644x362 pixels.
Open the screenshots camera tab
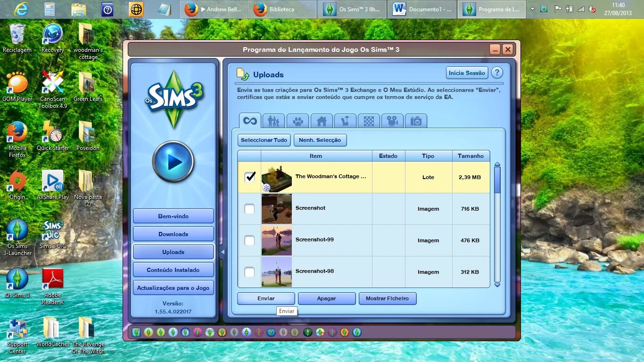coord(416,121)
